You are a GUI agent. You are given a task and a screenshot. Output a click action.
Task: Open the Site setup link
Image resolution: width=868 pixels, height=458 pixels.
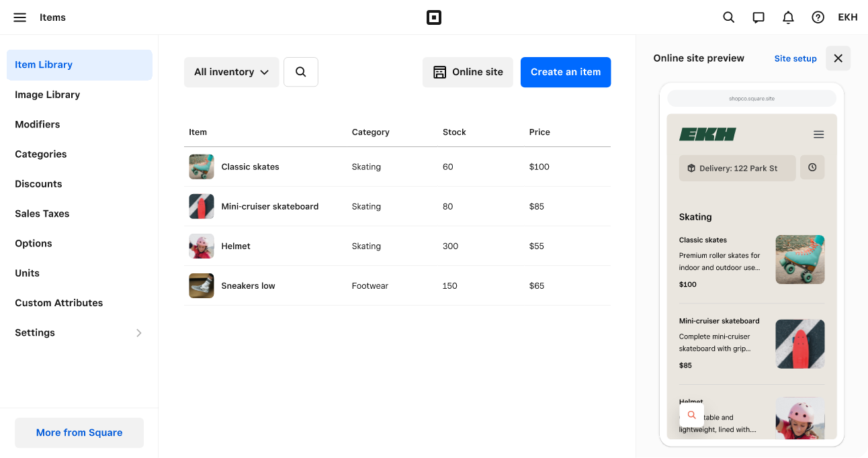pos(795,58)
